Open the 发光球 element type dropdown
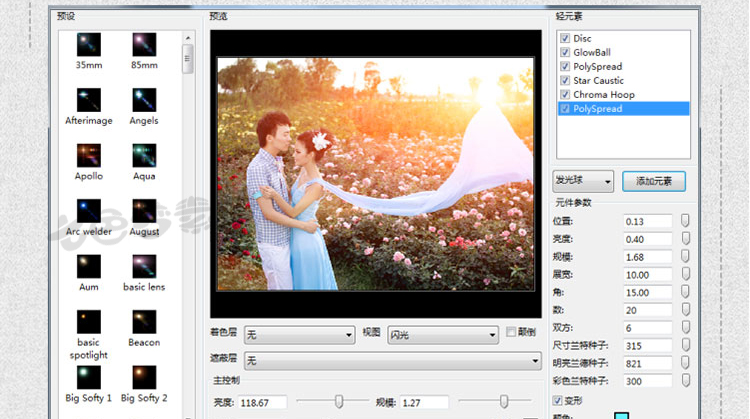Image resolution: width=750 pixels, height=419 pixels. tap(583, 181)
